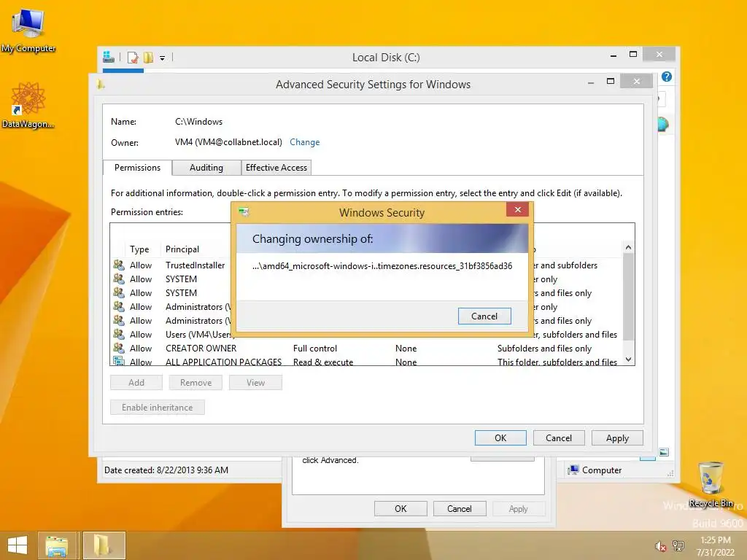Viewport: 747px width, 560px height.
Task: Select the CREATOR OWNER permission entry
Action: (367, 349)
